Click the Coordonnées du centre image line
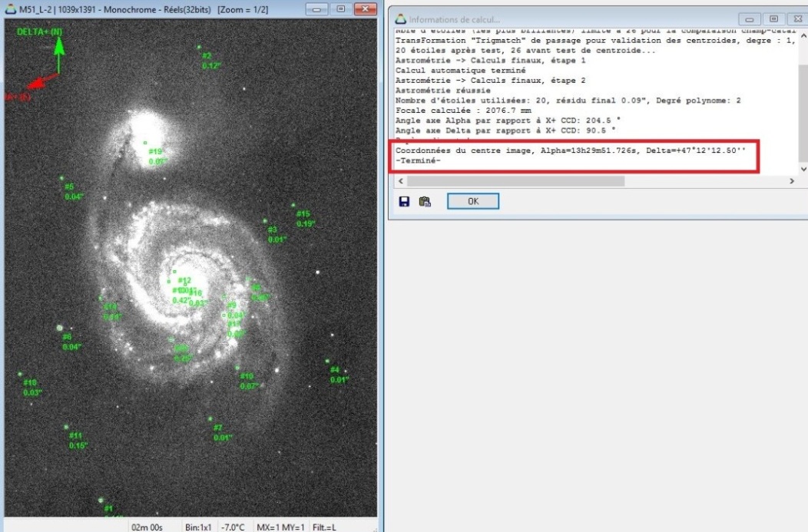The image size is (808, 532). click(570, 150)
